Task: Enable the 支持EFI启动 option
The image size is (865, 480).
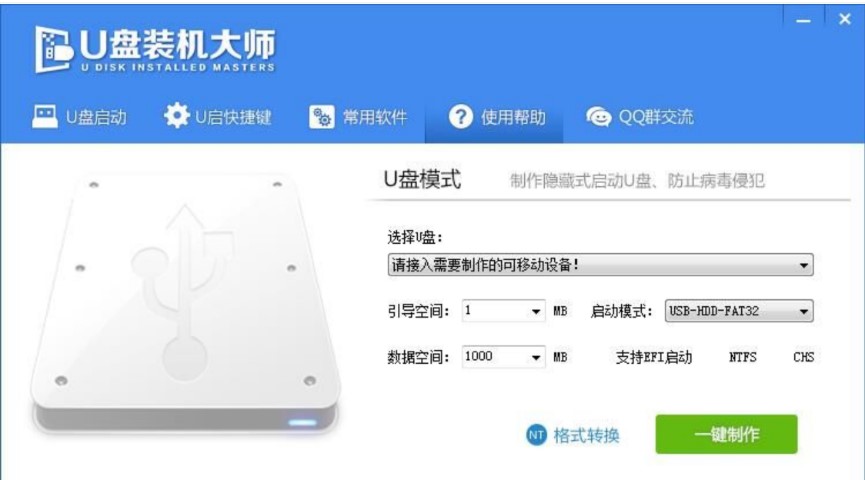Action: [654, 358]
